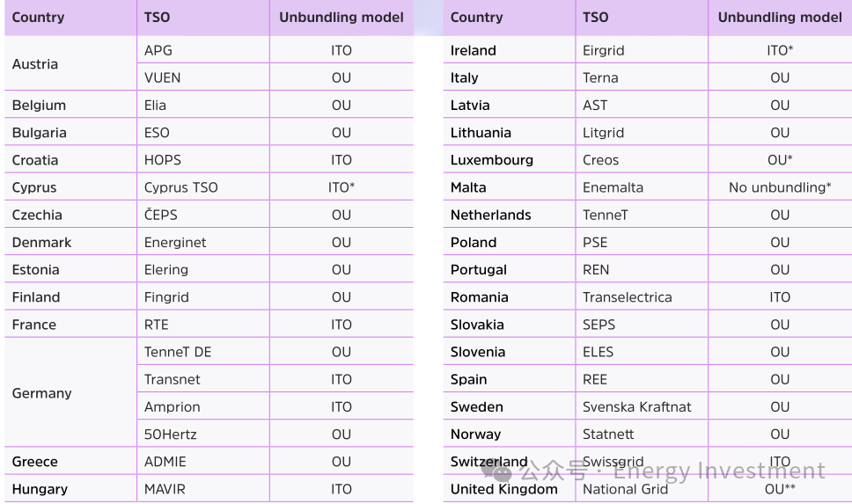
Task: Click the right table's TSO header
Action: click(x=595, y=18)
